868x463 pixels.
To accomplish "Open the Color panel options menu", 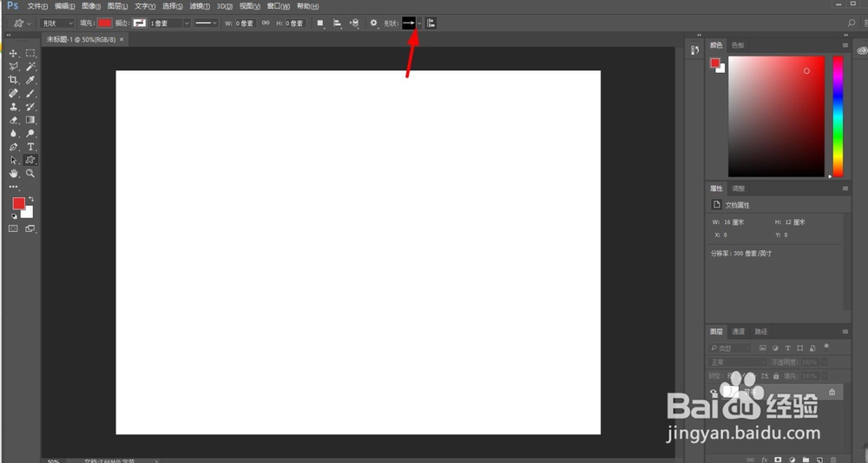I will pyautogui.click(x=845, y=45).
